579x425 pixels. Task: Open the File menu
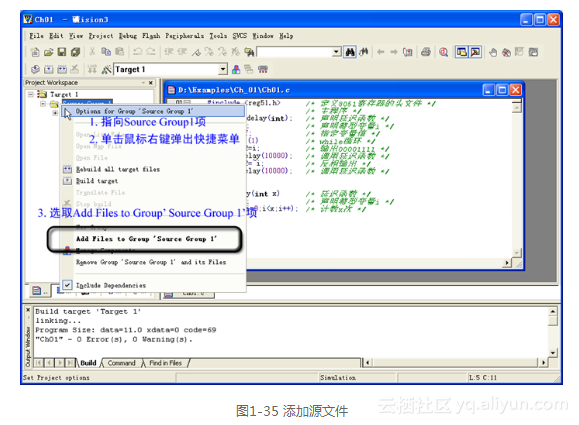[x=36, y=36]
